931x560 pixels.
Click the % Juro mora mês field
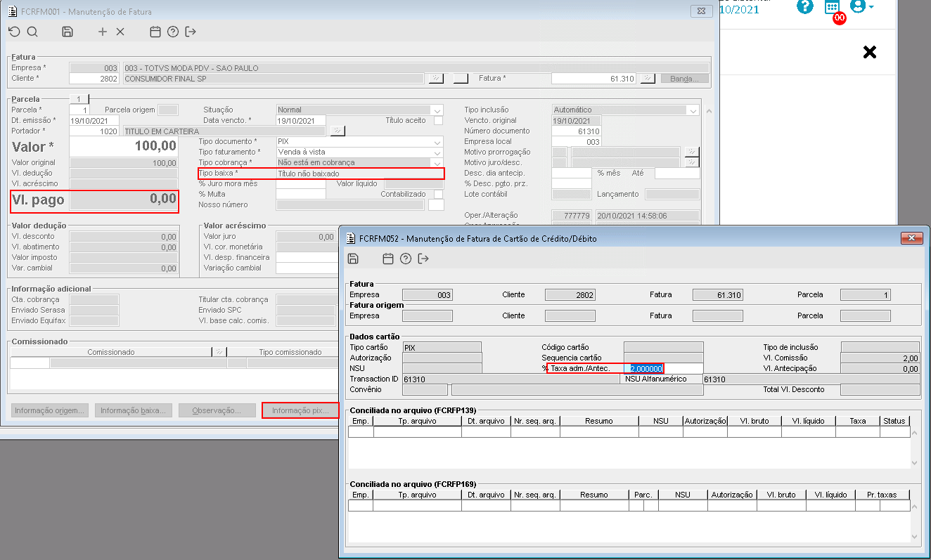[301, 184]
